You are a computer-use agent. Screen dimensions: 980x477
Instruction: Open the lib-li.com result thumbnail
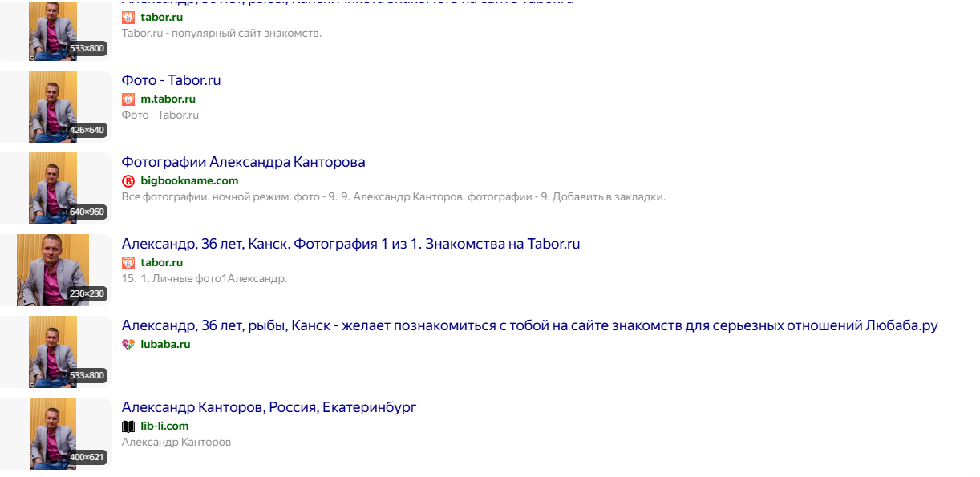coord(53,434)
